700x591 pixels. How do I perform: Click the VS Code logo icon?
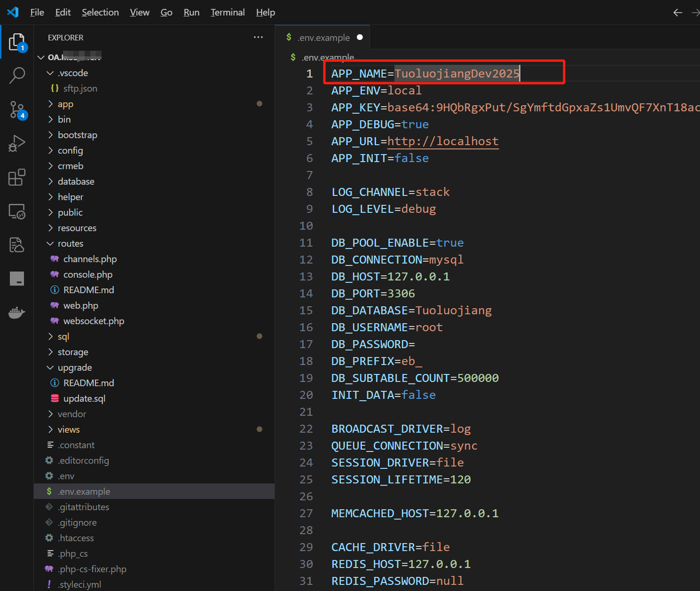coord(13,12)
